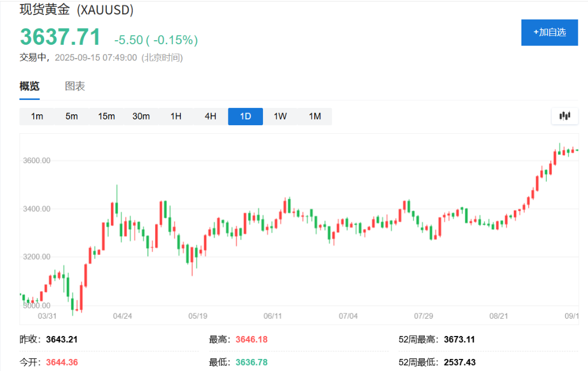Click the 52周最高 value 3673.11
This screenshot has height=371, width=588.
coord(459,339)
